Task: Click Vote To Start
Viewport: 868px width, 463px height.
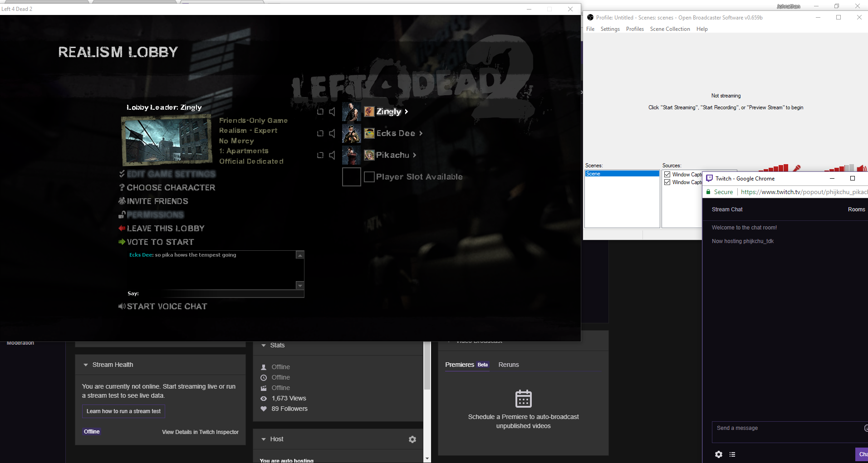Action: pos(161,242)
